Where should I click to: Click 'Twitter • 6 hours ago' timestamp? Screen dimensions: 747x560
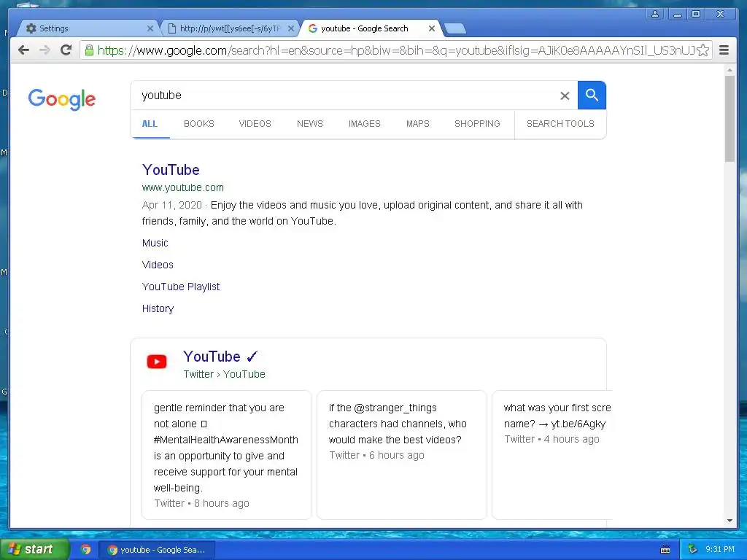point(376,455)
